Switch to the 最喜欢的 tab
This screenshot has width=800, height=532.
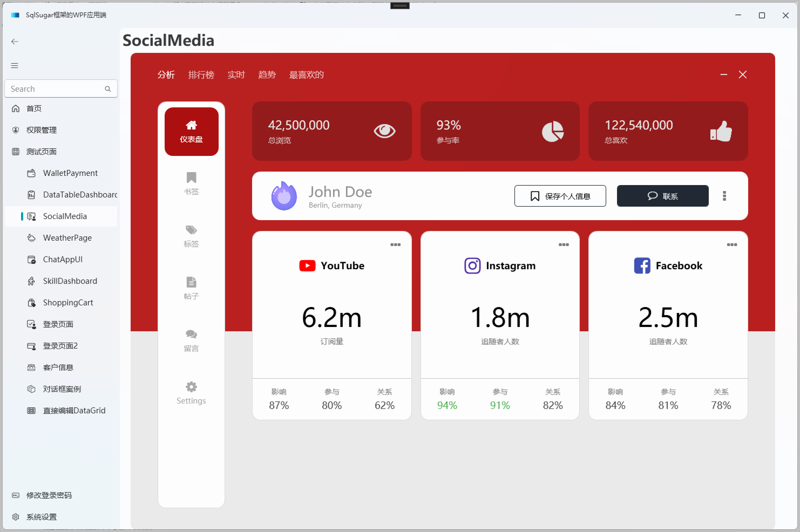pyautogui.click(x=307, y=75)
